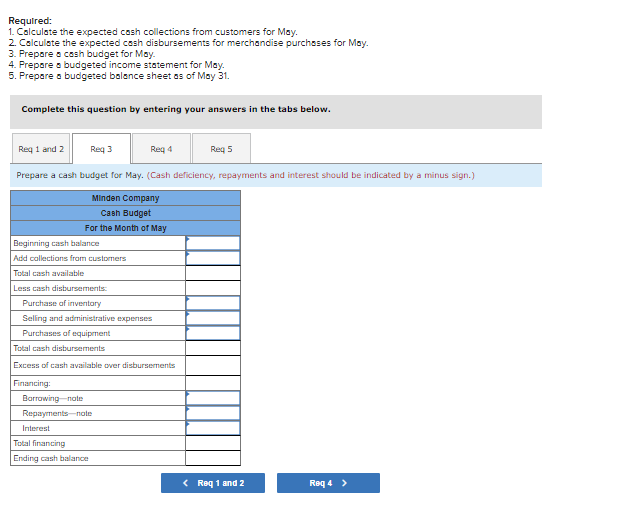Click the 'Total cash available' row label

49,273
